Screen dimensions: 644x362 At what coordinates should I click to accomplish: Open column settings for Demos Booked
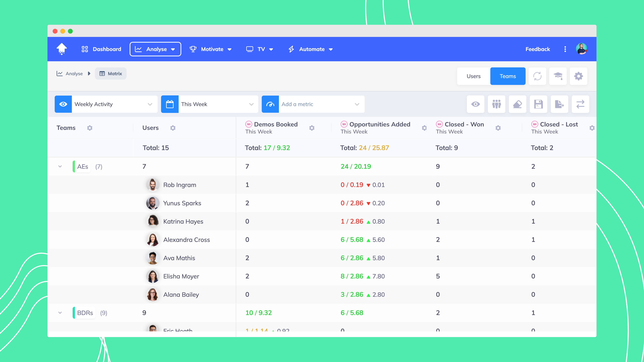click(x=312, y=128)
